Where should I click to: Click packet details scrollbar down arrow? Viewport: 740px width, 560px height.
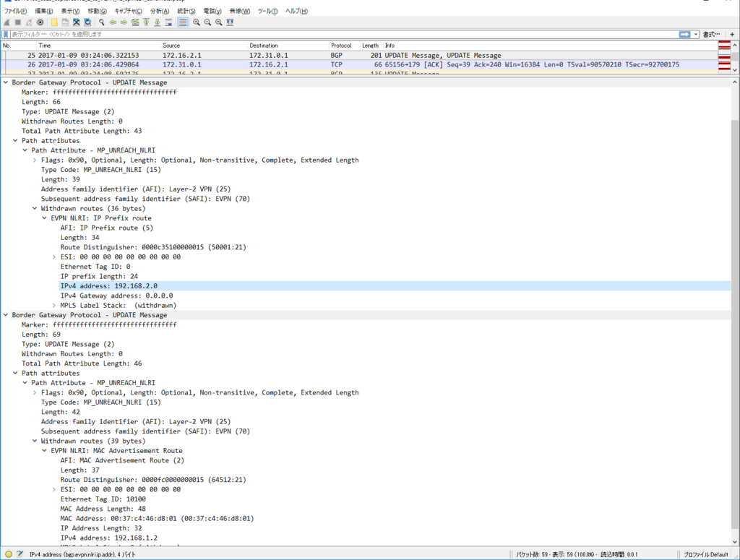pyautogui.click(x=735, y=542)
